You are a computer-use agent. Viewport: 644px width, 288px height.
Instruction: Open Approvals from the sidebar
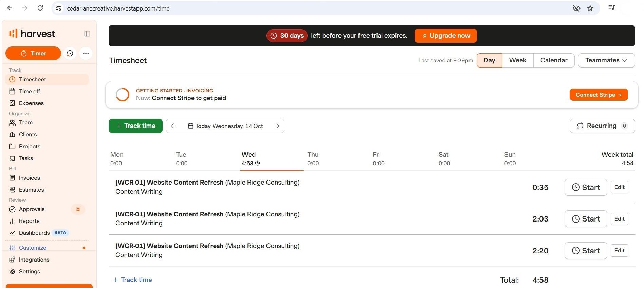coord(32,209)
